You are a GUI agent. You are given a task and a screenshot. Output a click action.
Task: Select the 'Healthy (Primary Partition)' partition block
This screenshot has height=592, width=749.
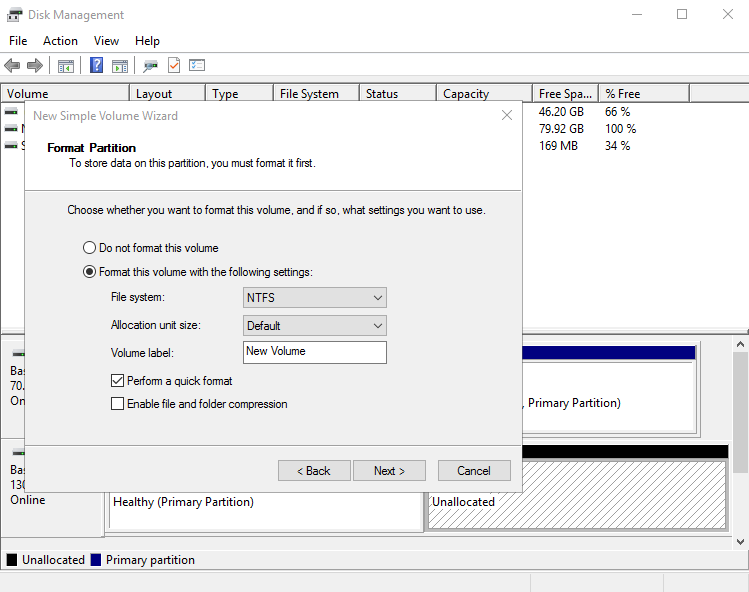point(265,510)
